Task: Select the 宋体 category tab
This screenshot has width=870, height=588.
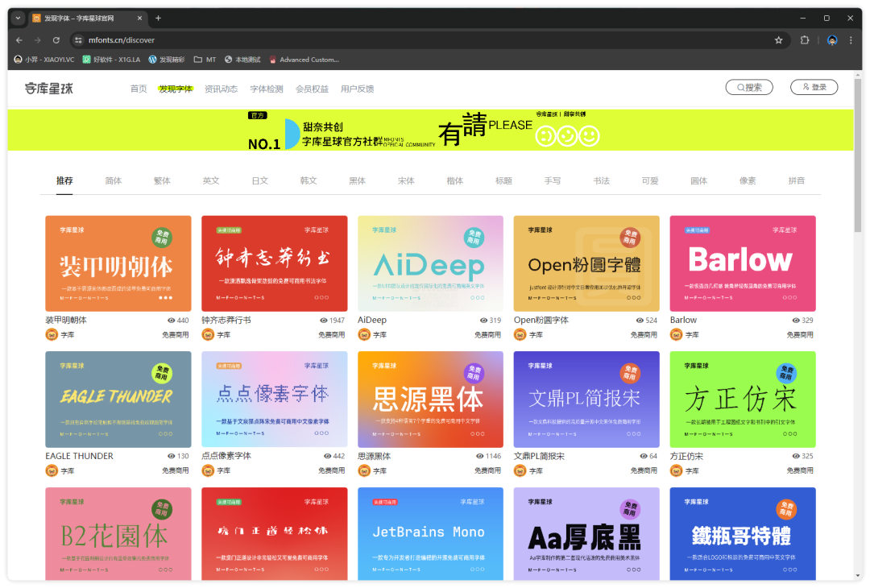Action: click(406, 181)
